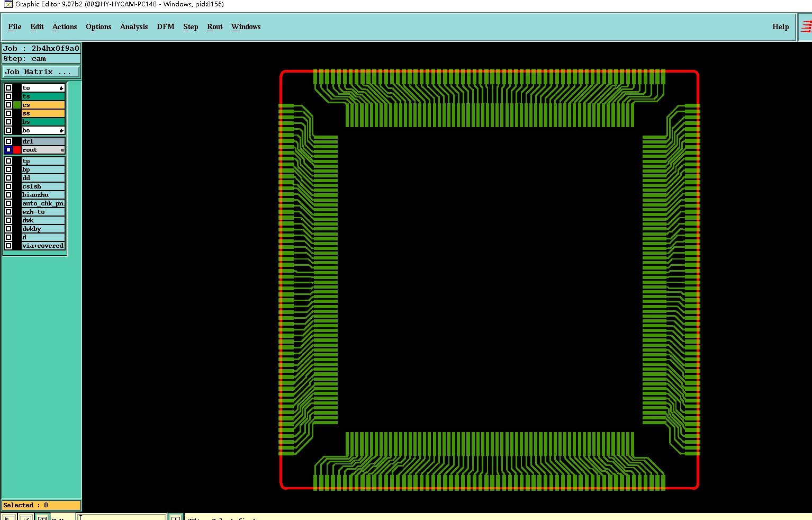Viewport: 812px width, 520px height.
Task: Toggle the checkbox for layer to
Action: click(x=8, y=88)
